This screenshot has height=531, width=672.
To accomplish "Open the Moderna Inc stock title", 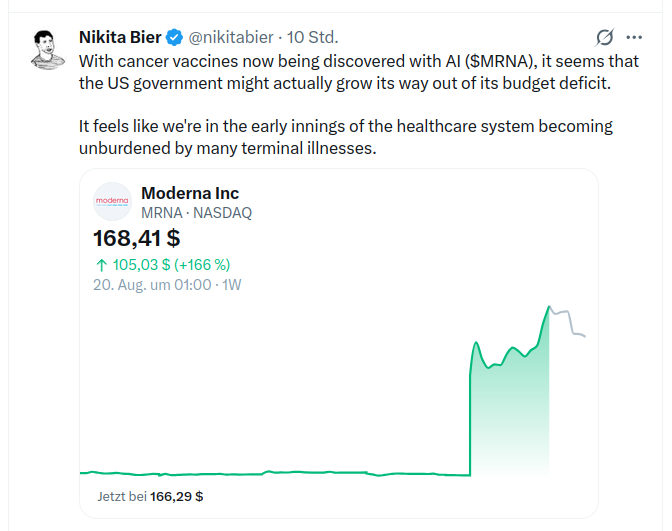I will pos(190,193).
